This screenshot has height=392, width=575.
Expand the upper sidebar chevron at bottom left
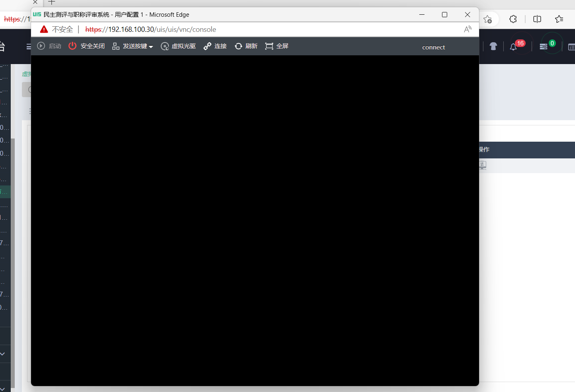point(3,354)
